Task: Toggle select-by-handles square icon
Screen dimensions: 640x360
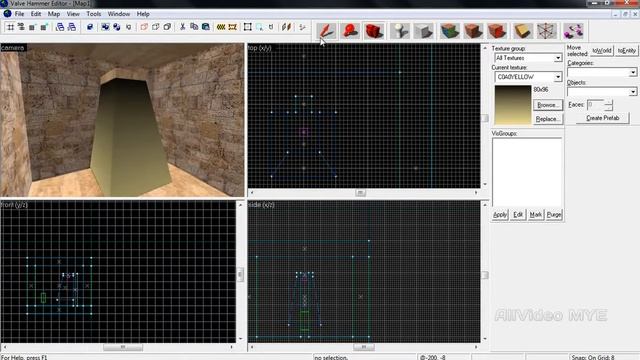Action: click(x=247, y=27)
